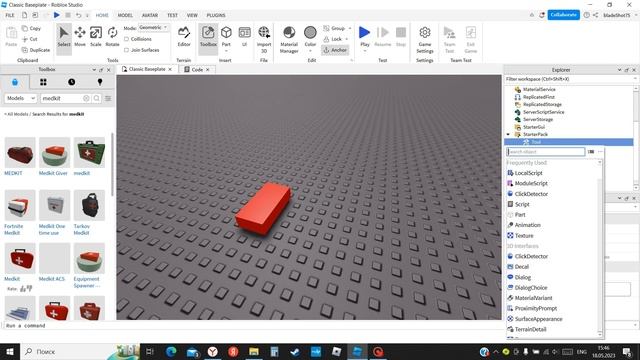Click Import 3D file button
Screen dimensions: 640x360
click(x=264, y=40)
